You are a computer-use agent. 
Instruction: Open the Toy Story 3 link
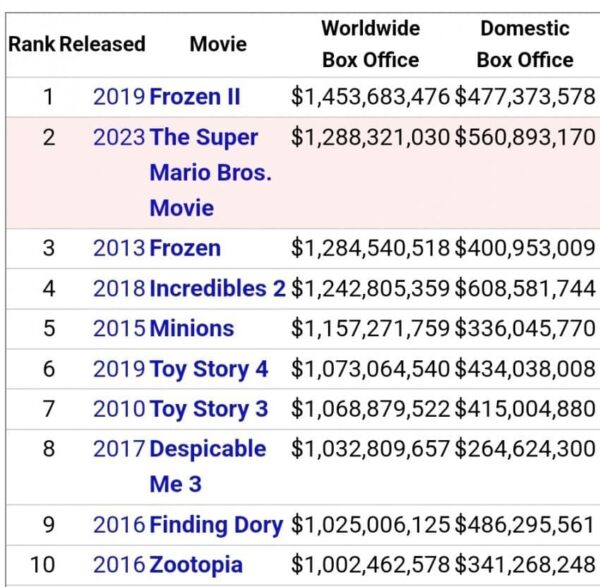click(208, 408)
